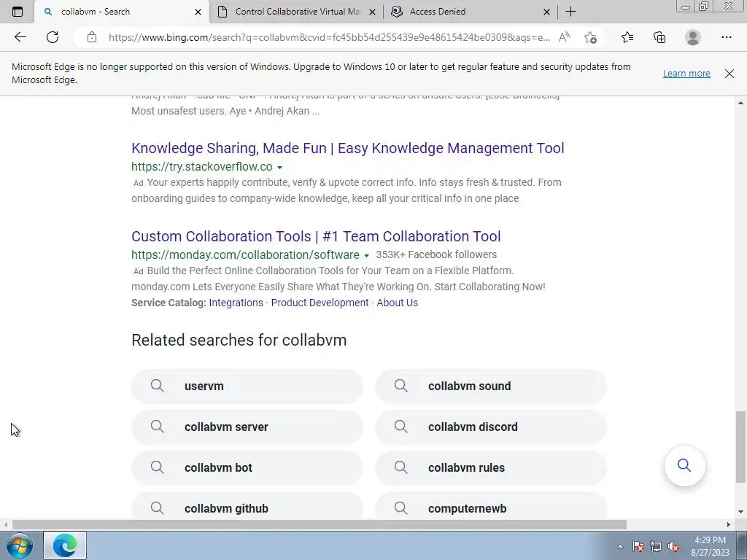Click the https://try.stackoverflow.co URL text
747x560 pixels.
click(x=202, y=167)
